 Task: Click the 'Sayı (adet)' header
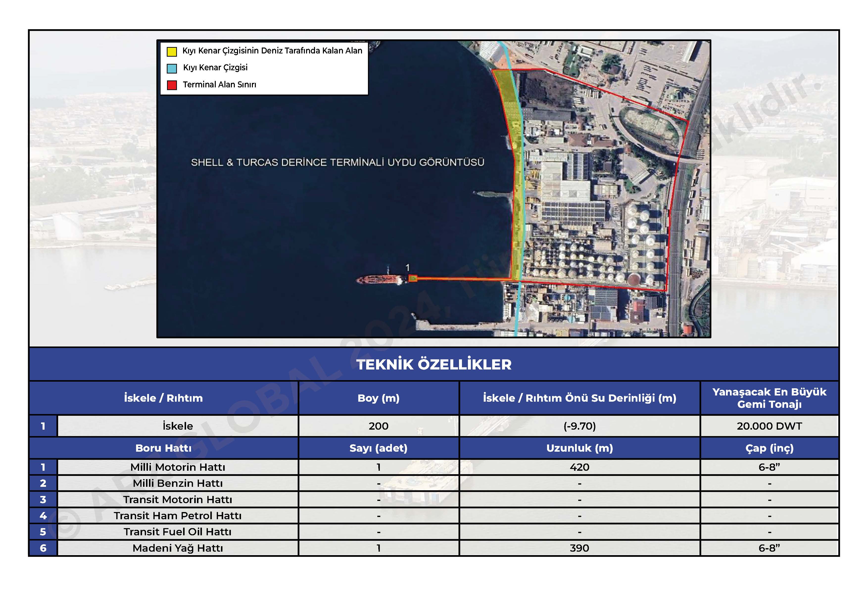coord(378,448)
